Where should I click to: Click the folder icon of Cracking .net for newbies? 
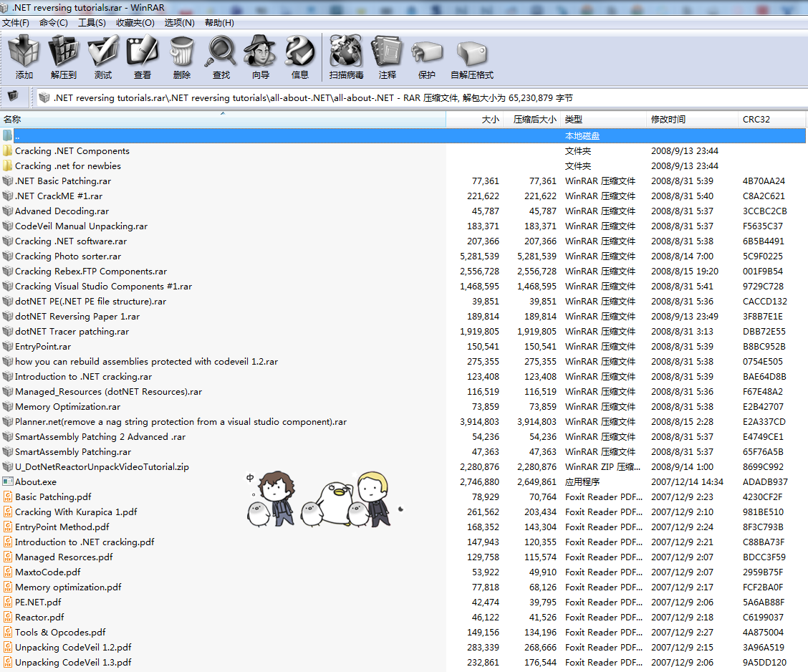7,166
